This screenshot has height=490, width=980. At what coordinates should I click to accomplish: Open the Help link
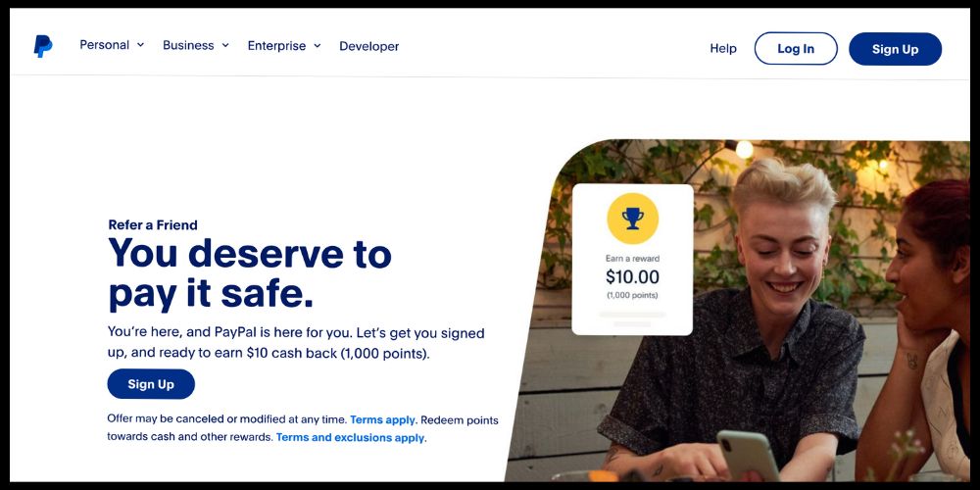tap(723, 49)
